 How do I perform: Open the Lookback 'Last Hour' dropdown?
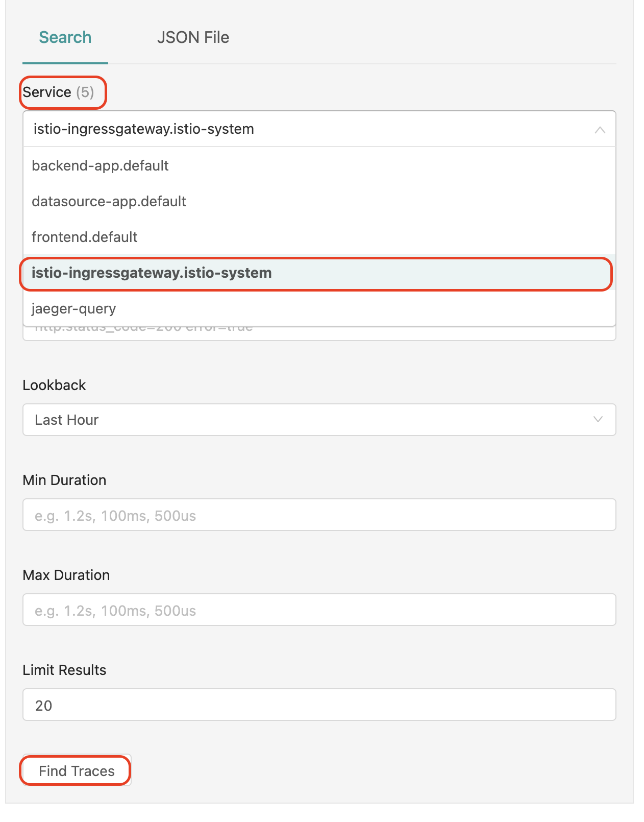[x=306, y=420]
